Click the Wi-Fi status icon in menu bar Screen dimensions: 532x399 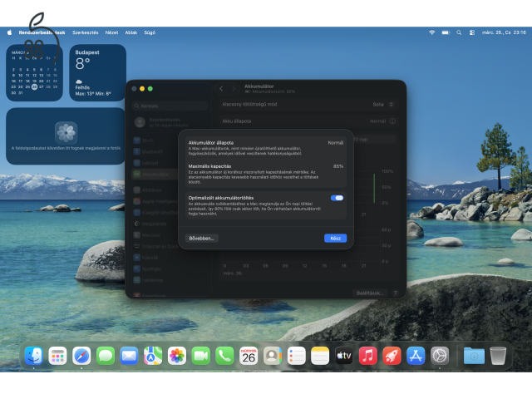pyautogui.click(x=432, y=32)
